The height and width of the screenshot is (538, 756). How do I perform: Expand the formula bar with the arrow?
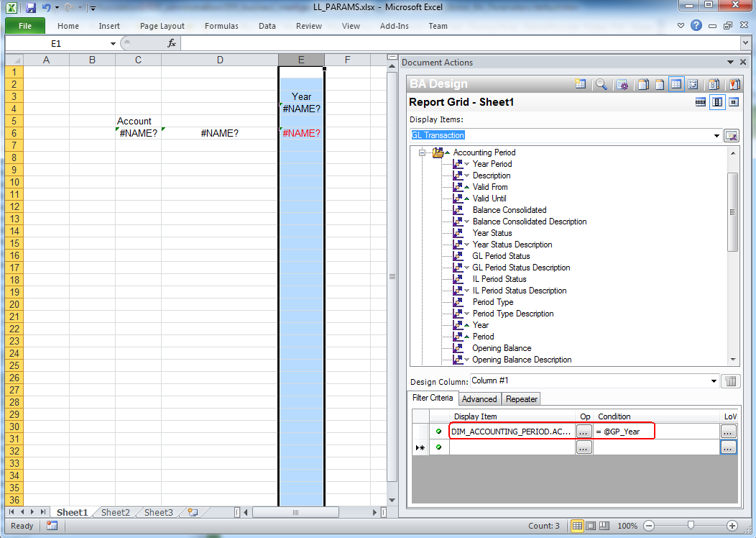pos(745,43)
